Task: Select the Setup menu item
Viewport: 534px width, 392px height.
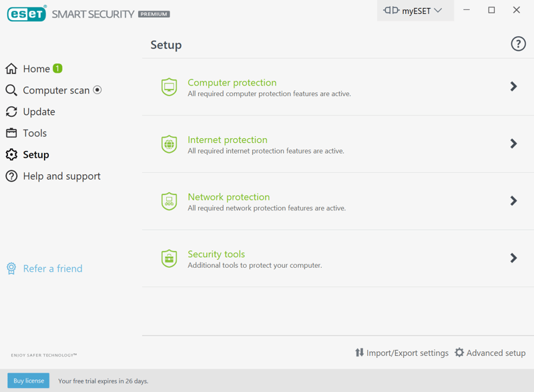Action: (36, 155)
